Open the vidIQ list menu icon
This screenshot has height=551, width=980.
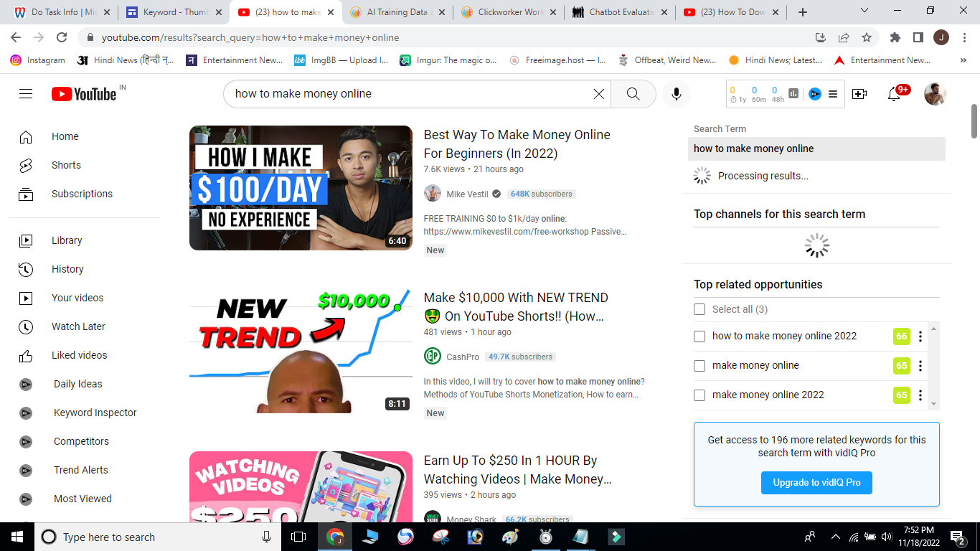pyautogui.click(x=833, y=93)
